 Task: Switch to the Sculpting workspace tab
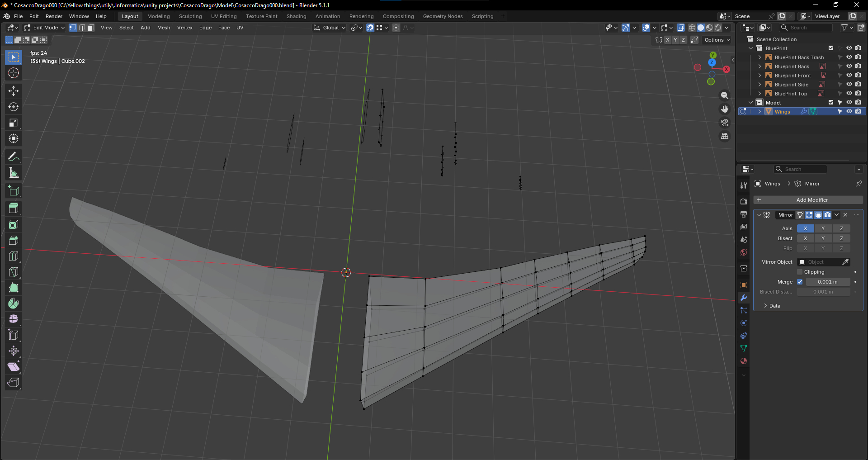coord(190,16)
